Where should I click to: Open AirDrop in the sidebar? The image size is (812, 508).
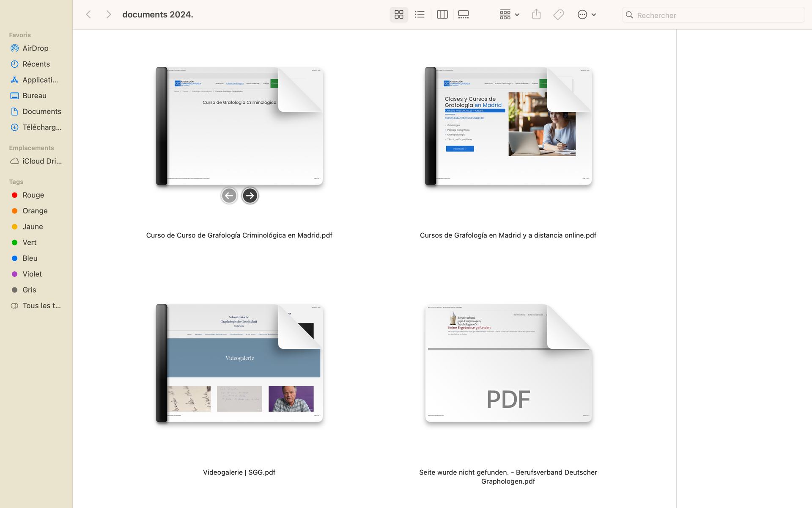pyautogui.click(x=35, y=48)
